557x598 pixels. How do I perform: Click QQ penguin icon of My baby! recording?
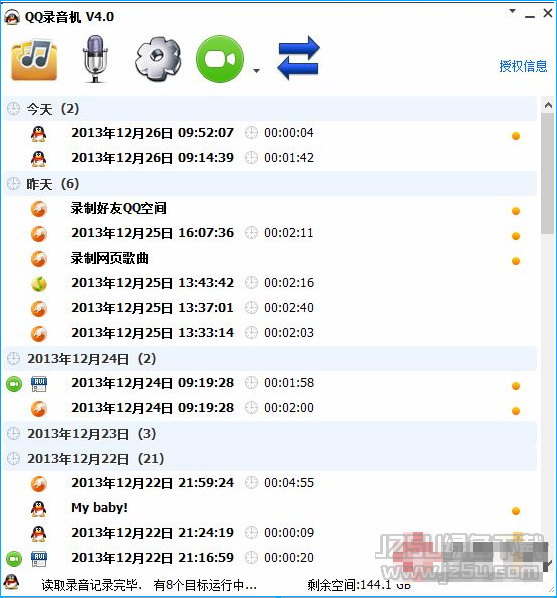coord(39,509)
